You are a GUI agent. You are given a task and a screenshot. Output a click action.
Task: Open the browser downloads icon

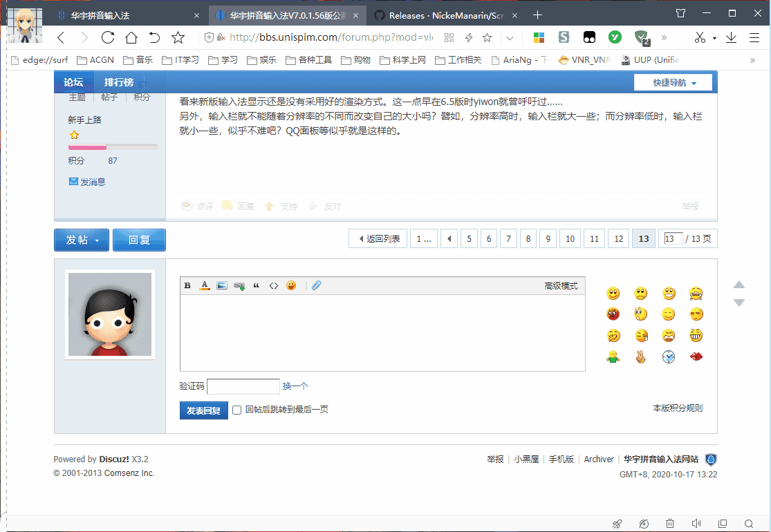coord(731,38)
